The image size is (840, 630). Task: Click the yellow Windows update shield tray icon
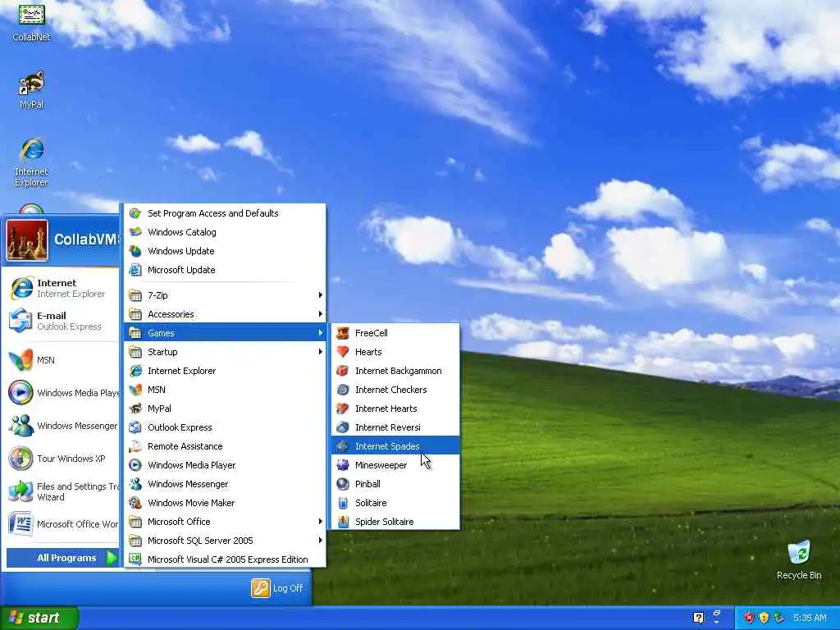(x=764, y=618)
